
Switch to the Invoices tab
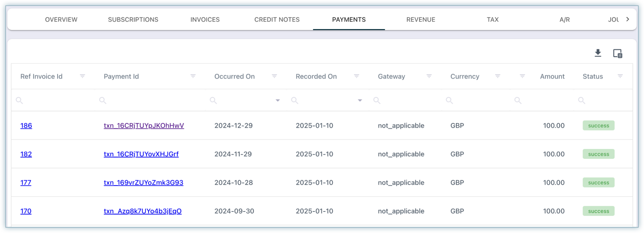[205, 20]
